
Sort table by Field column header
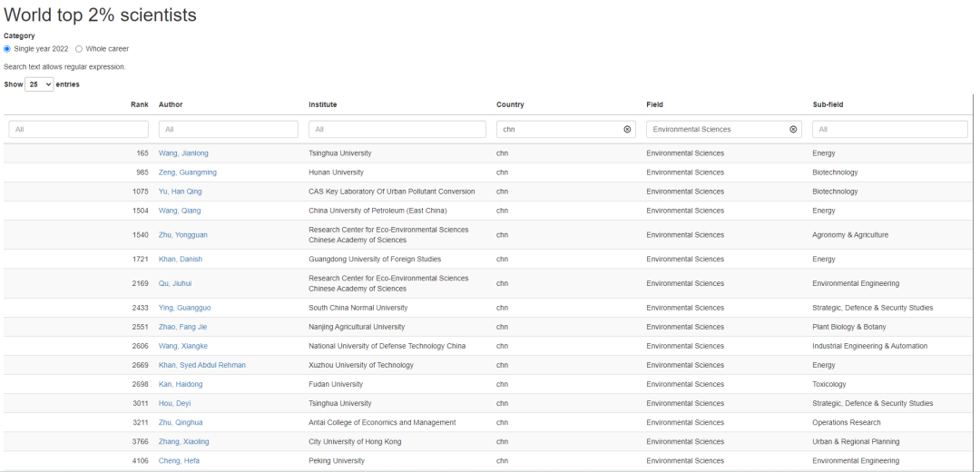point(654,104)
